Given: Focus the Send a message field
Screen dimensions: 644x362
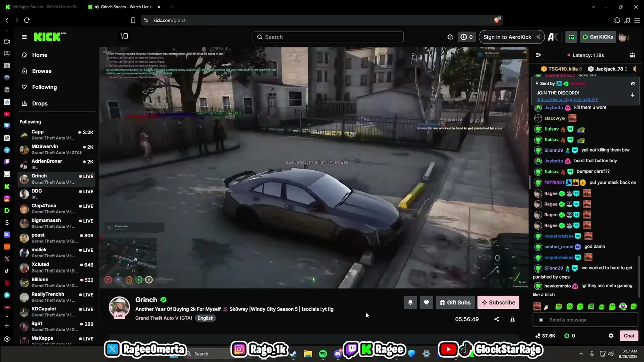Looking at the screenshot, I should 586,320.
